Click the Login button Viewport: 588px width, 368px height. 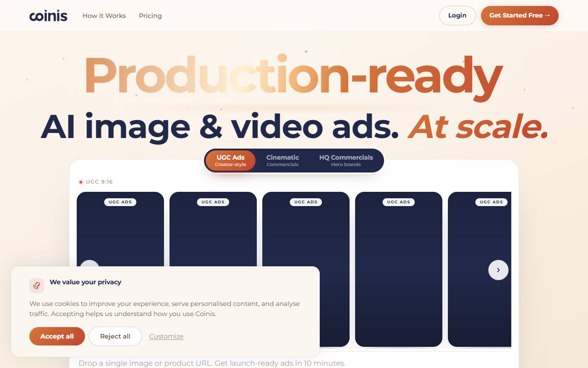pos(457,16)
